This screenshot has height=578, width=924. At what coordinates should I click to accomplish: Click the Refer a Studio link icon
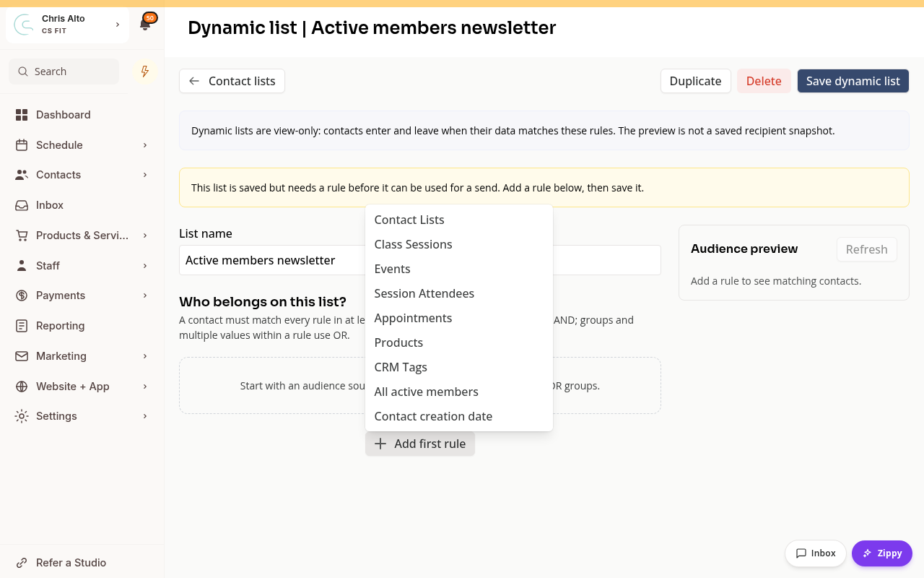(22, 563)
